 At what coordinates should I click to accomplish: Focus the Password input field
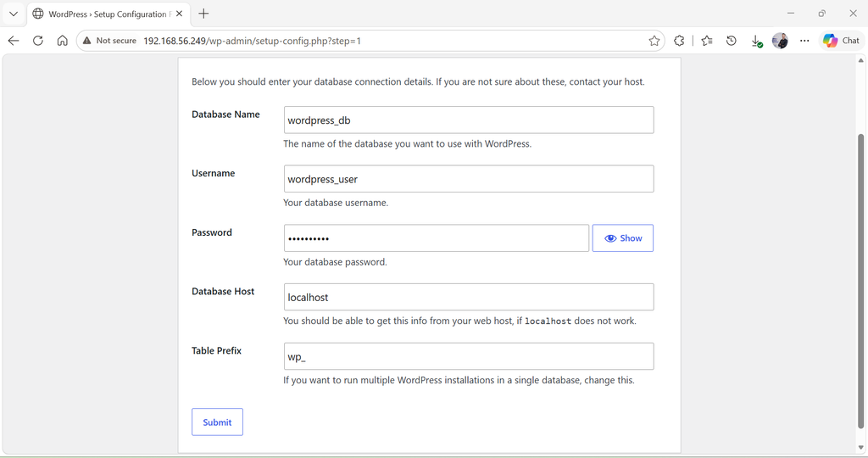[x=437, y=238]
